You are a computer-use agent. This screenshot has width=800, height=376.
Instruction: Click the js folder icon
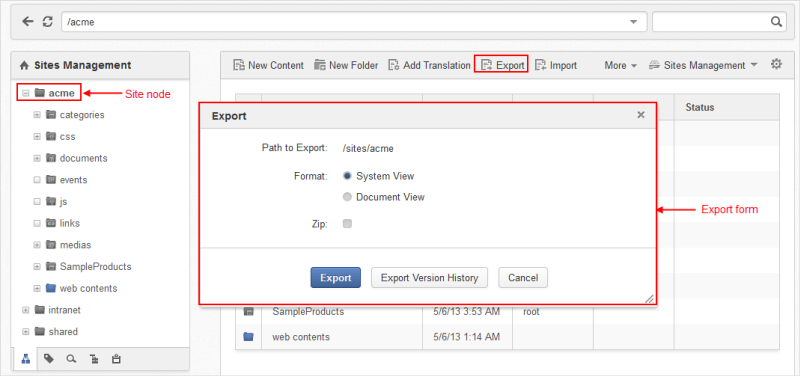pos(51,202)
